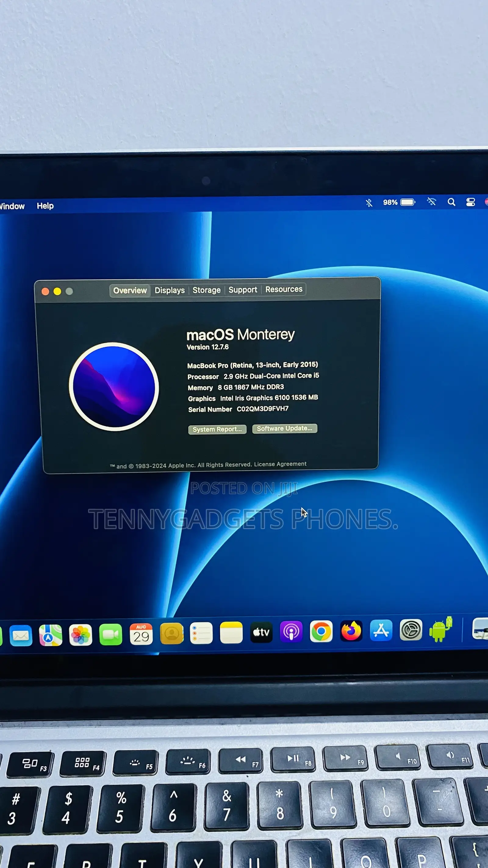The image size is (488, 868).
Task: Open the Window menu
Action: (x=12, y=206)
